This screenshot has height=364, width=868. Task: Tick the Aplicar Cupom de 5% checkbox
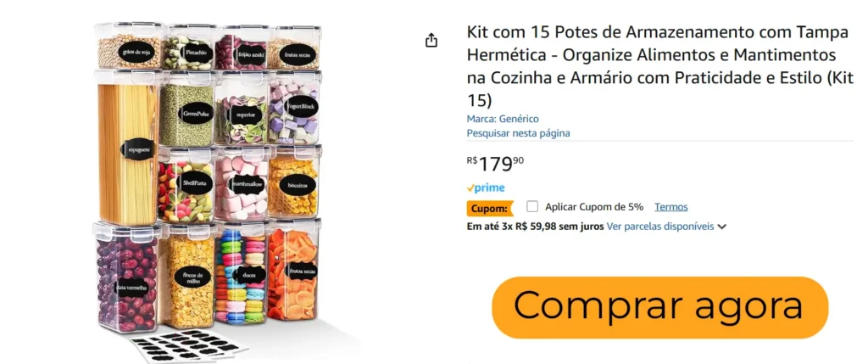click(x=532, y=207)
